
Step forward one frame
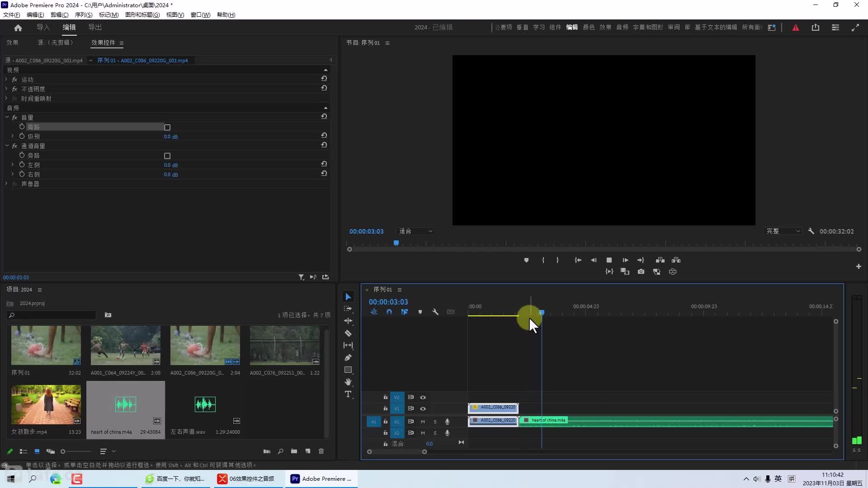[625, 260]
